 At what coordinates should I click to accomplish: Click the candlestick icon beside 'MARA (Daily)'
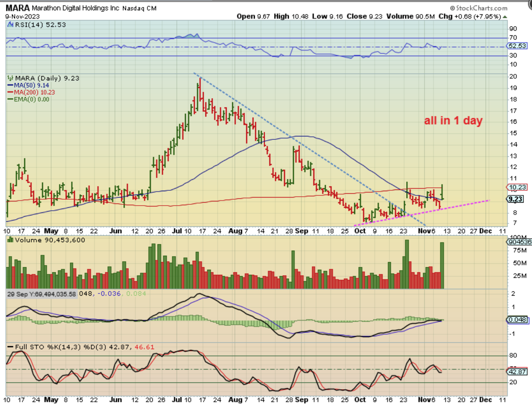(x=10, y=78)
